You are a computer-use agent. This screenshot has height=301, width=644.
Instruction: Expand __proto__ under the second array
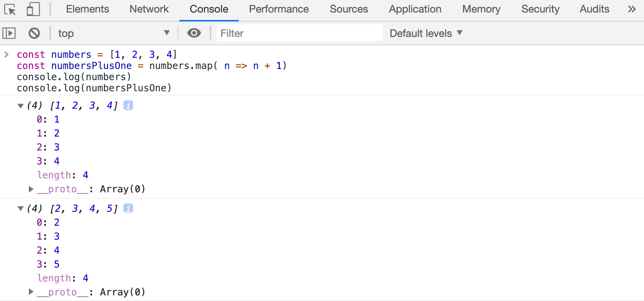pos(31,292)
